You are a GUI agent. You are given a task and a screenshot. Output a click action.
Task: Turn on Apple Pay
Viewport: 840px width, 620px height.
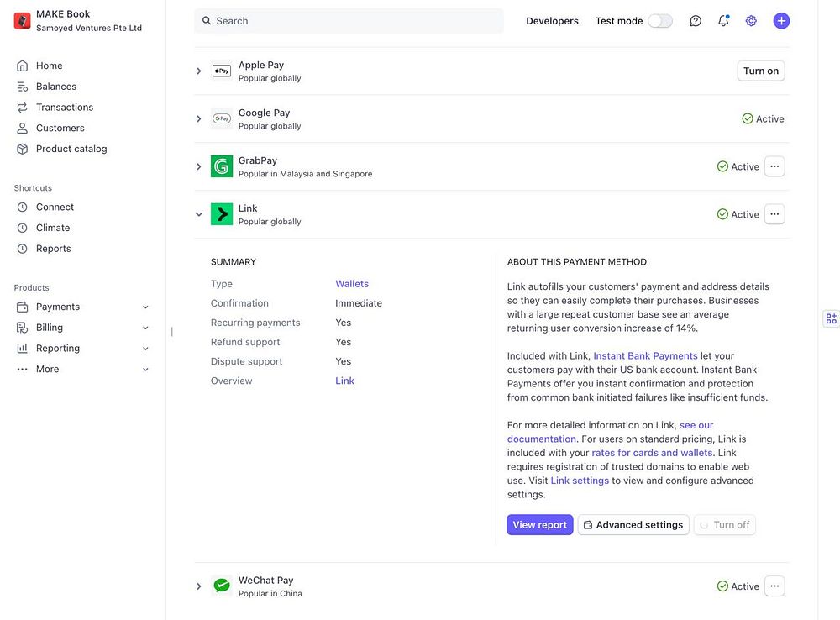pyautogui.click(x=760, y=71)
